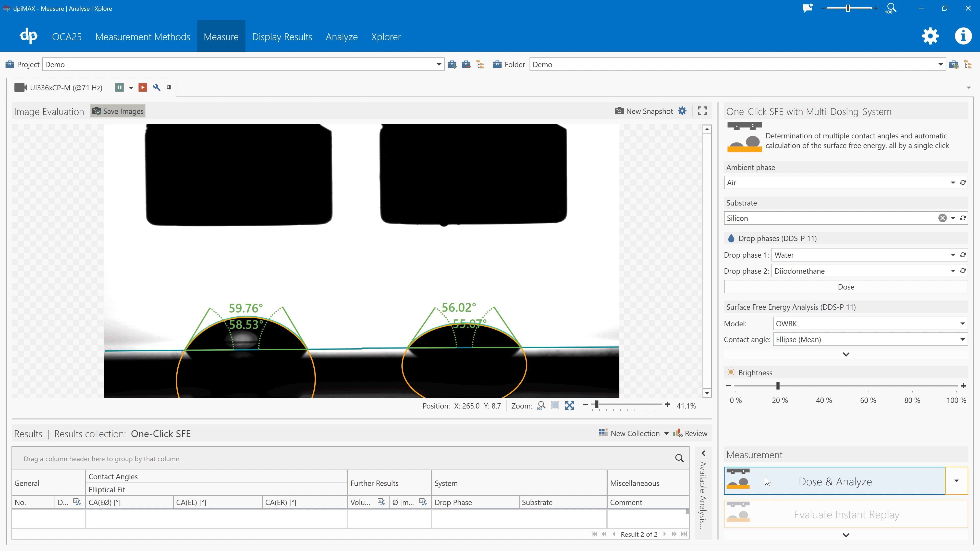
Task: Open the info icon in header
Action: 963,37
